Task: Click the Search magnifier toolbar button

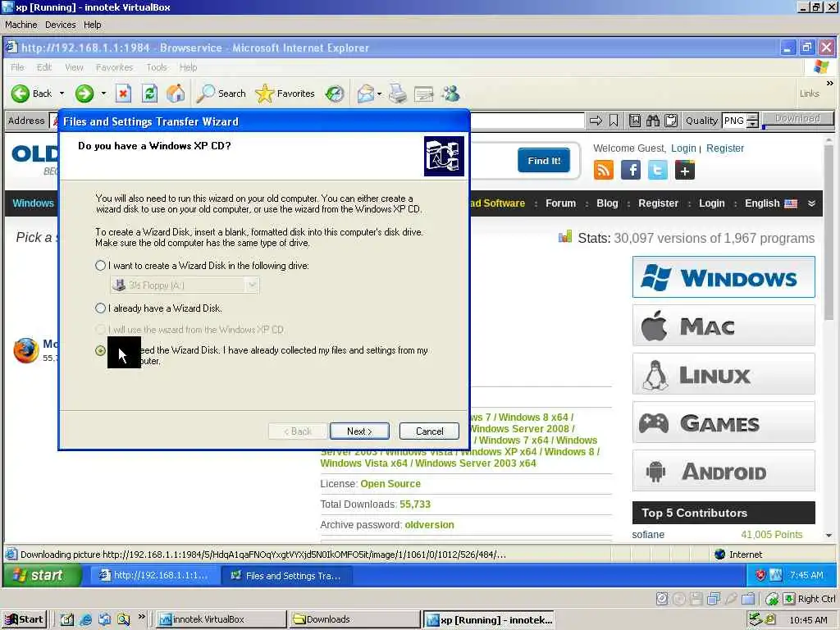Action: [221, 94]
